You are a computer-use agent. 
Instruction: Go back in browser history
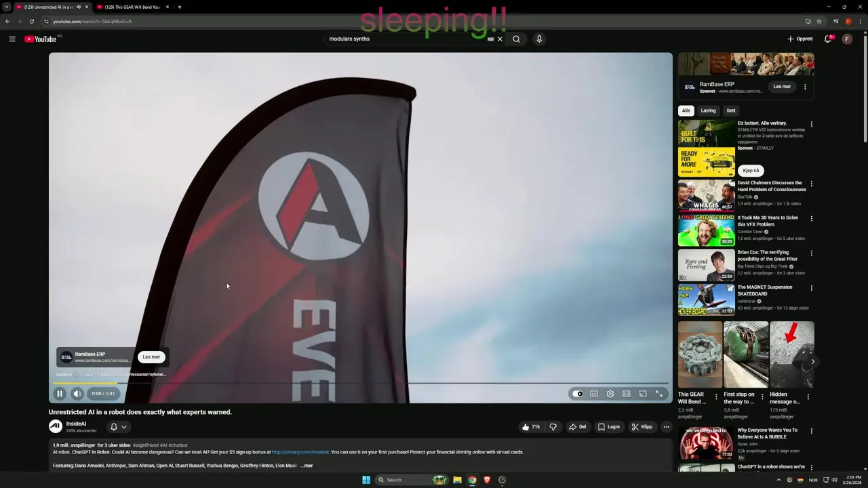tap(7, 21)
